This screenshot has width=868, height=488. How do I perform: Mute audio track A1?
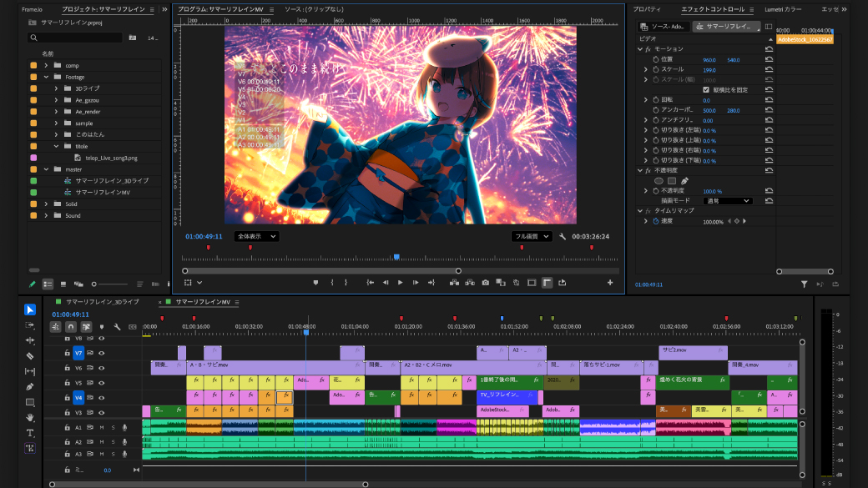pos(102,428)
